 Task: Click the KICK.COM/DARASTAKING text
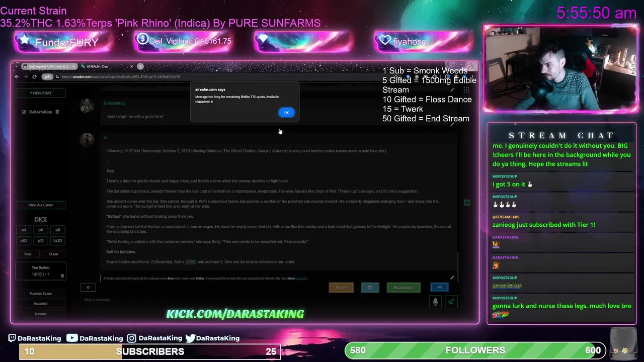click(x=235, y=314)
